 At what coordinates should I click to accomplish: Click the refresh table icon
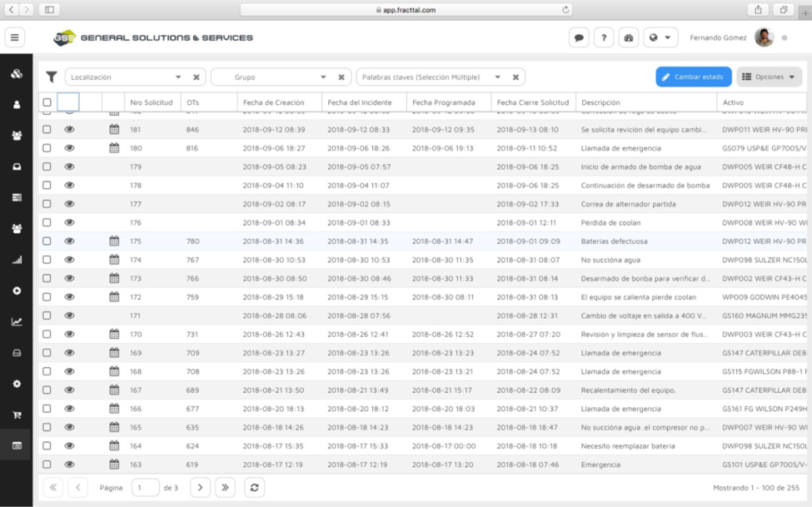tap(254, 488)
